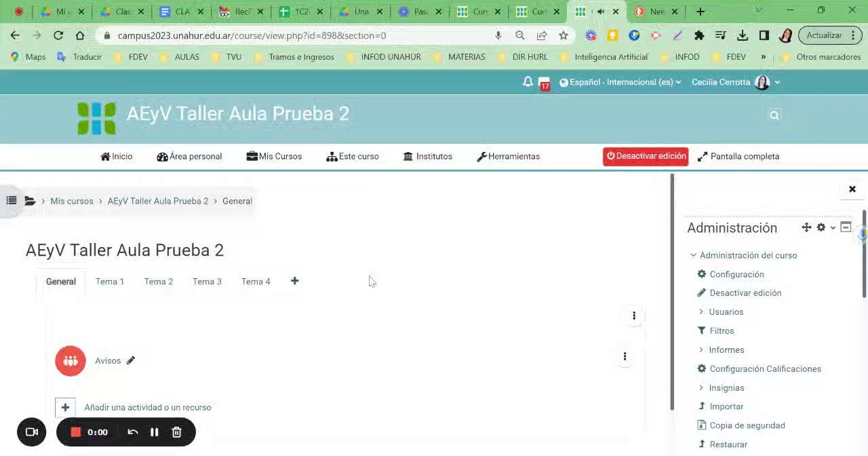The height and width of the screenshot is (456, 868).
Task: Open Configuración Calificaciones link
Action: [765, 368]
